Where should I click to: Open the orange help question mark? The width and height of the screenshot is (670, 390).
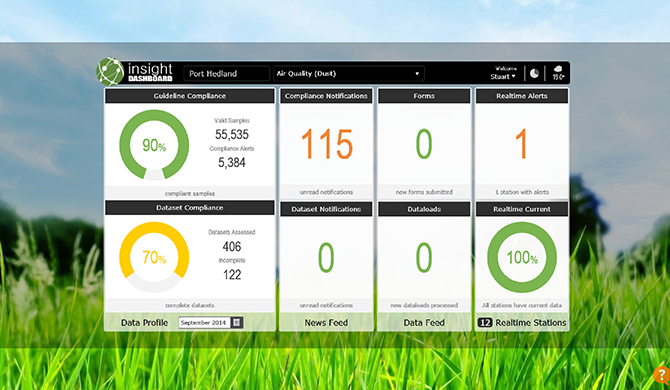[662, 375]
